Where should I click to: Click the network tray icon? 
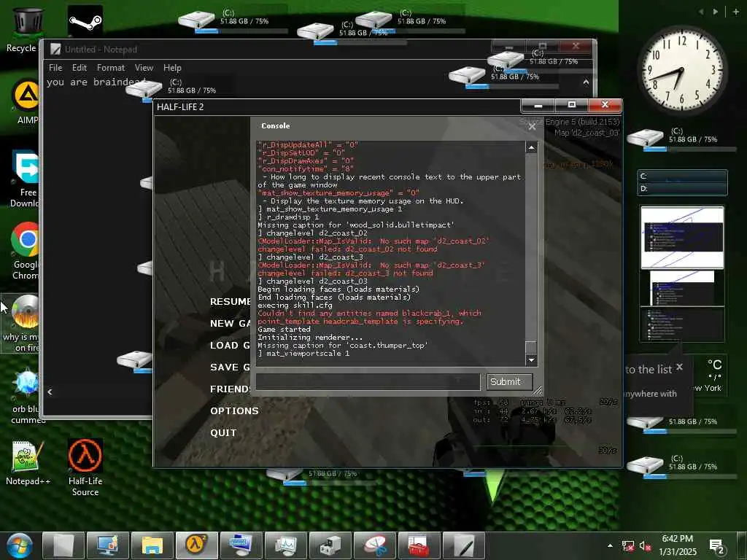click(628, 545)
